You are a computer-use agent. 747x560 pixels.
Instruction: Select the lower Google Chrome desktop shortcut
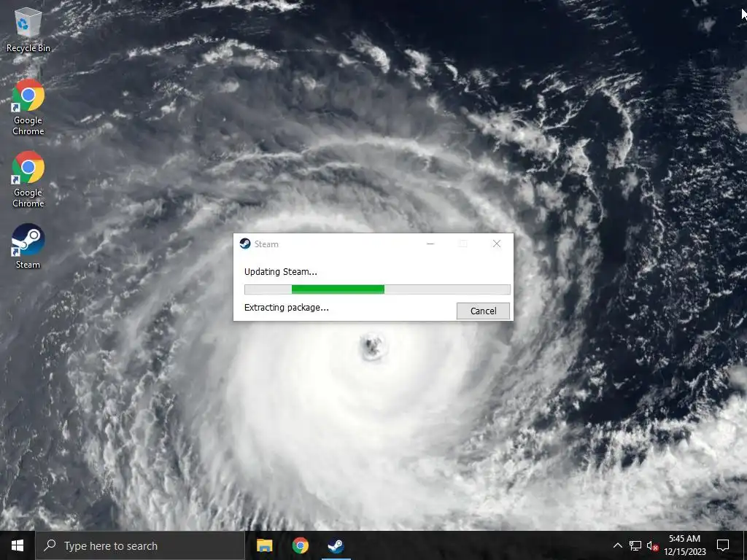click(x=28, y=179)
